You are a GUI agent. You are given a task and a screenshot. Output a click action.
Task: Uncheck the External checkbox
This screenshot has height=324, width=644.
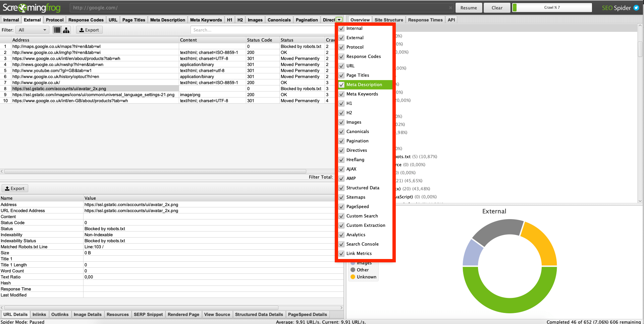click(341, 38)
